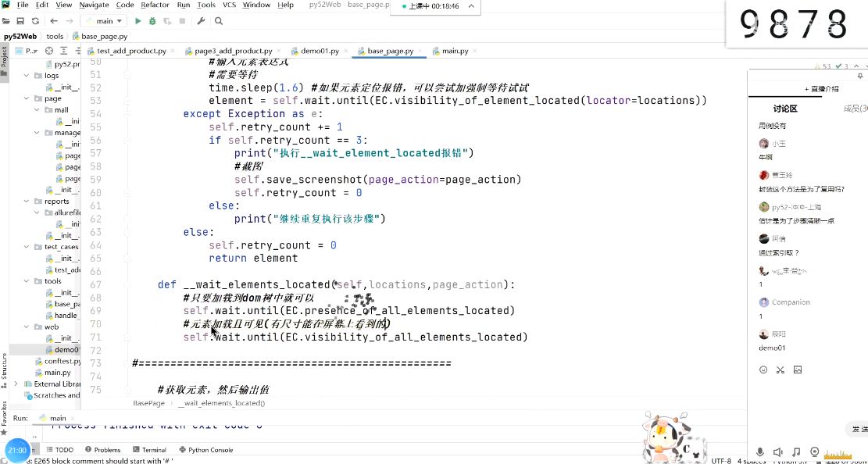Open Search Everywhere magnifier icon
Image resolution: width=868 pixels, height=464 pixels.
[x=219, y=21]
